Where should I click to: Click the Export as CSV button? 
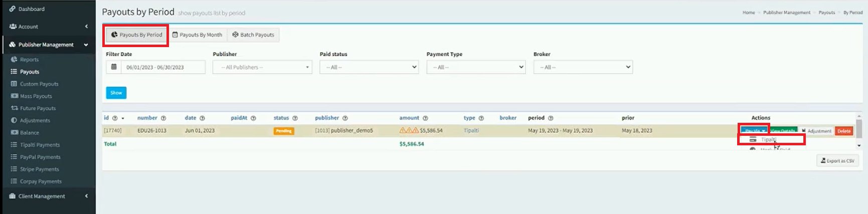(837, 161)
